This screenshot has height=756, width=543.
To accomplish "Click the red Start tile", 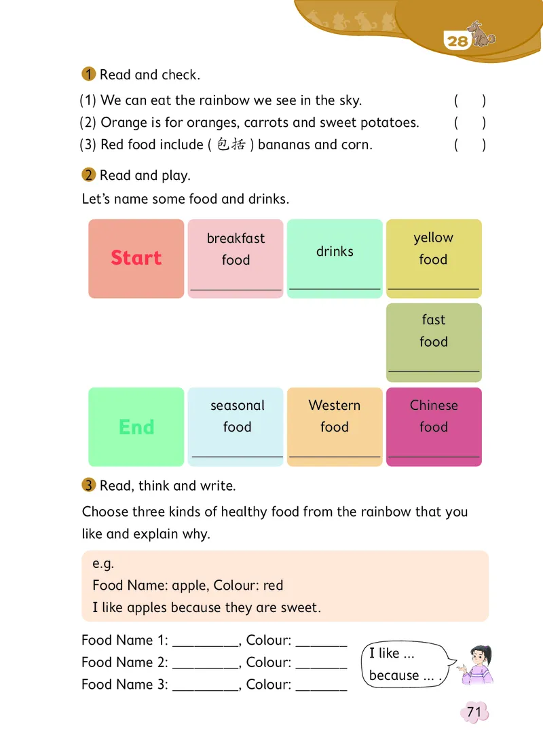I will (x=136, y=259).
